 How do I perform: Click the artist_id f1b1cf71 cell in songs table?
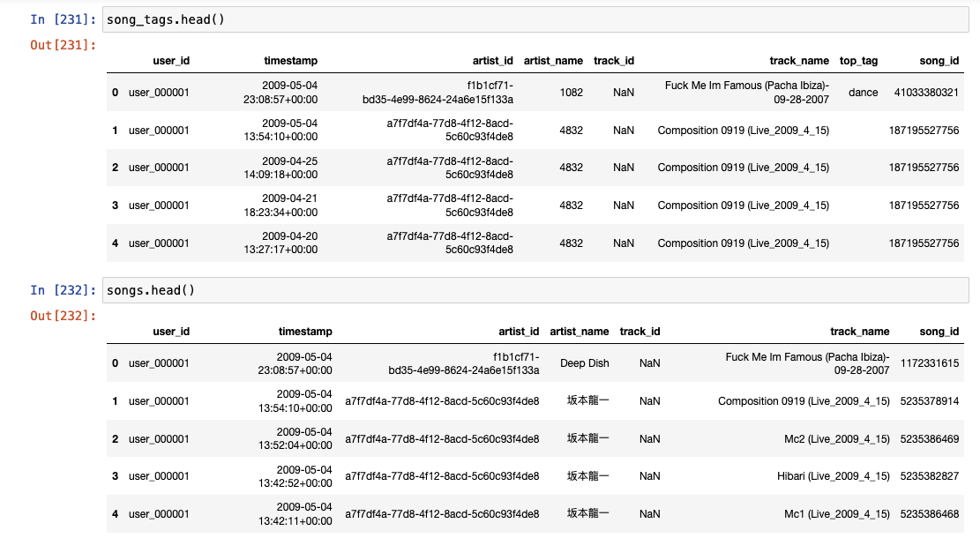click(x=464, y=363)
